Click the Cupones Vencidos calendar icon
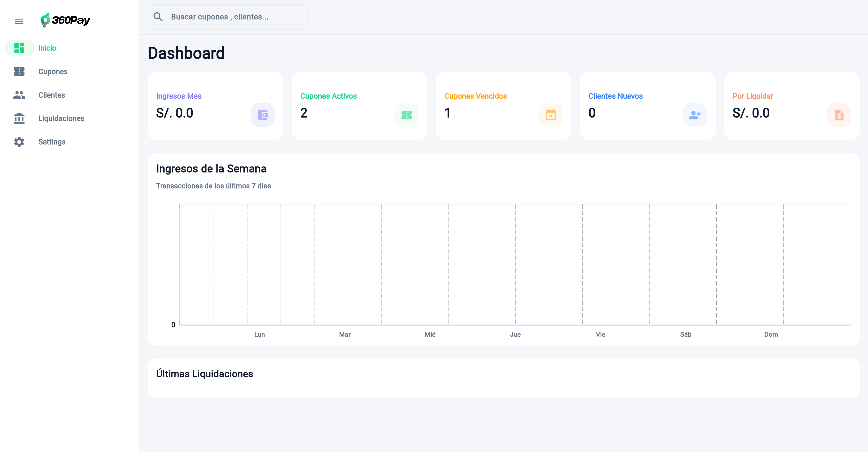This screenshot has width=868, height=452. (x=551, y=115)
